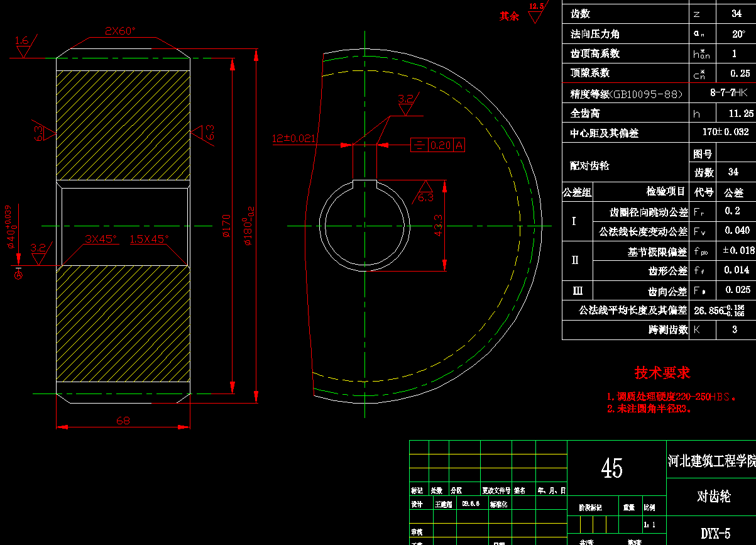This screenshot has width=756, height=545.
Task: Click the "更改文件号" title block cell
Action: coord(496,490)
